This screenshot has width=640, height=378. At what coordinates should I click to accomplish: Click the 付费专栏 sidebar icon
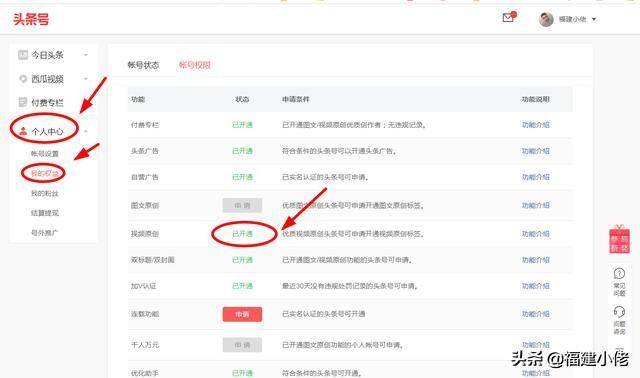[23, 102]
